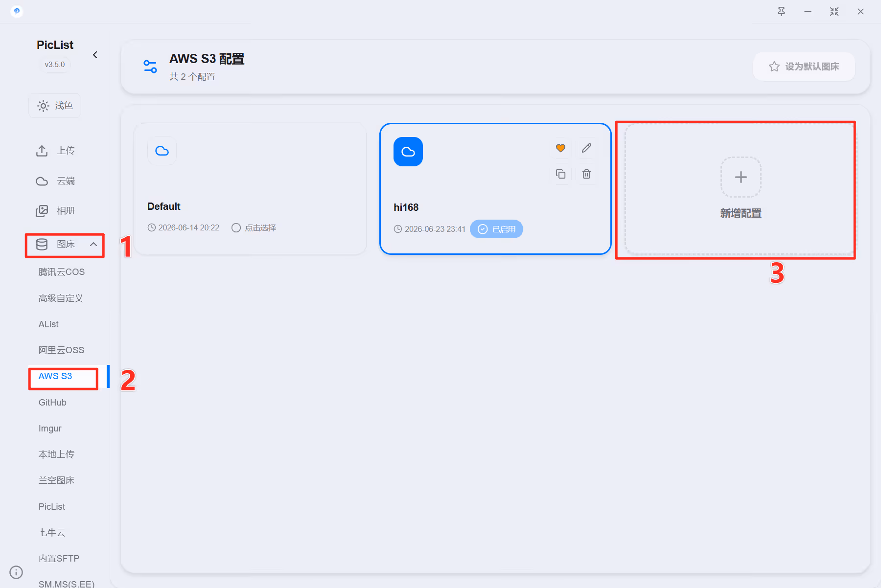
Task: Click the Default config name
Action: point(164,206)
